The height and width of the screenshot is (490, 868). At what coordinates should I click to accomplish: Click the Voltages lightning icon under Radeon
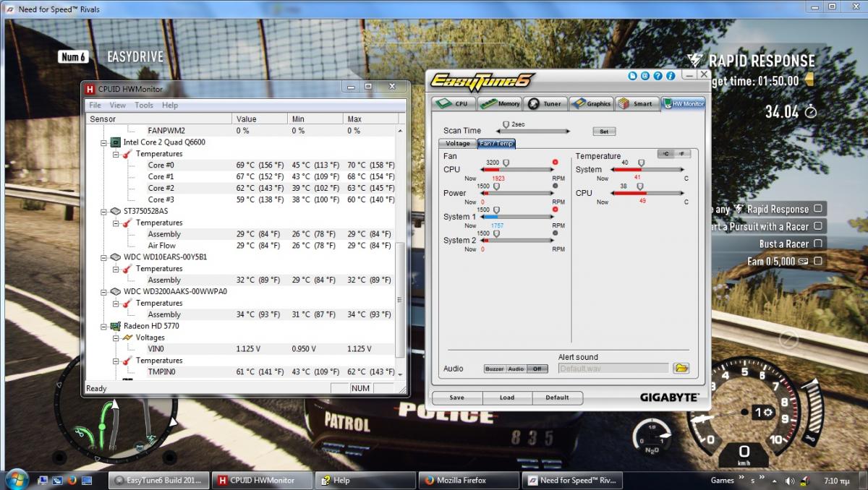tap(127, 338)
